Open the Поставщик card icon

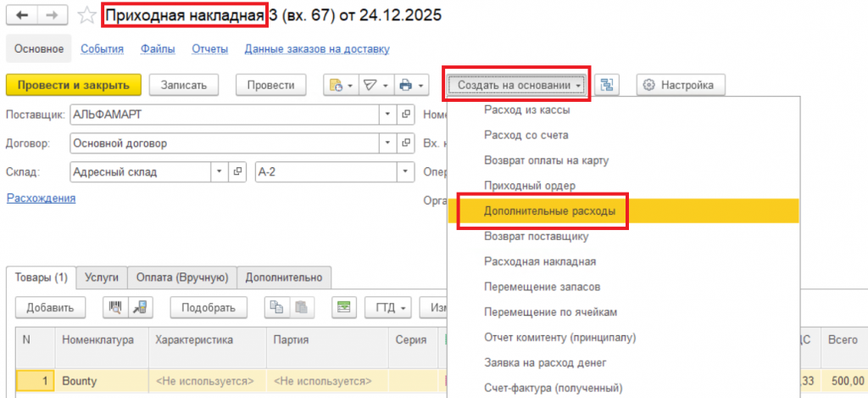click(x=406, y=115)
